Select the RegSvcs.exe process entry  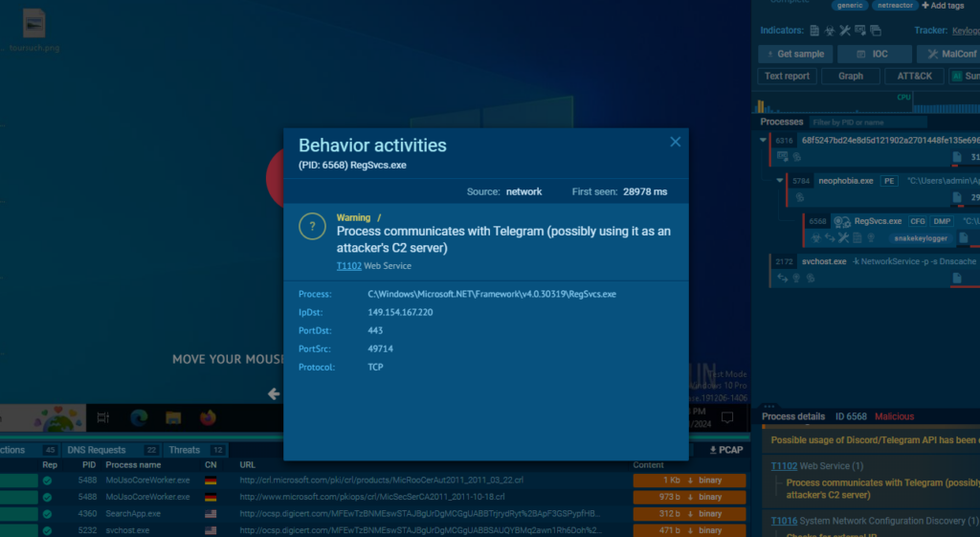click(877, 220)
